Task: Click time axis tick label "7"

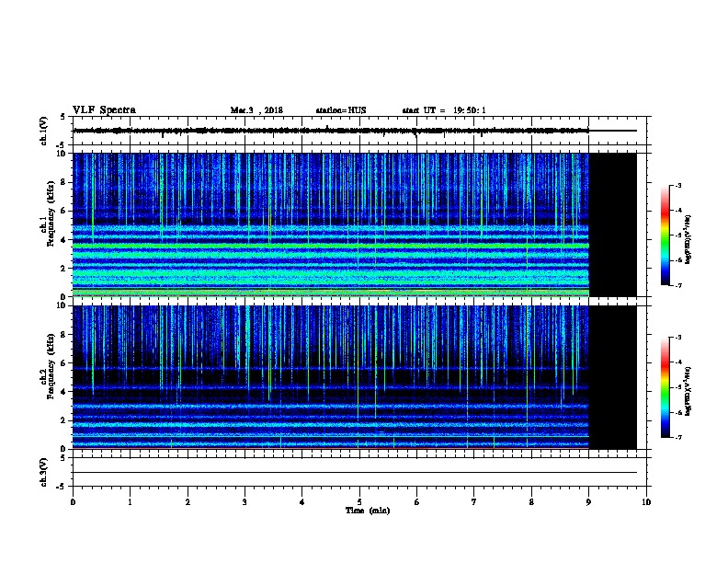Action: (x=474, y=502)
